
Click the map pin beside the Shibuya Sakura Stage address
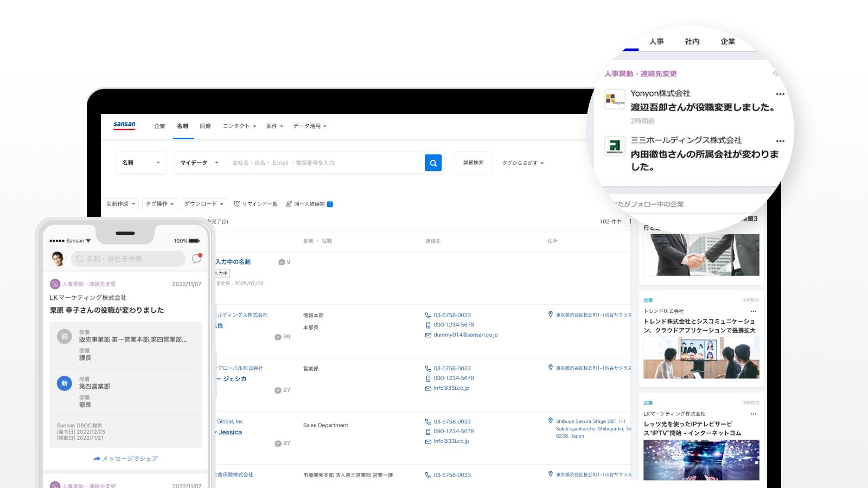coord(551,421)
